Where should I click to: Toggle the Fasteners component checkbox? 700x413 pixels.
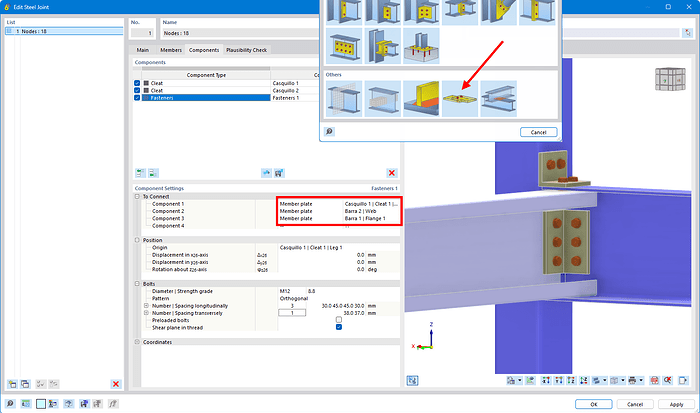137,98
